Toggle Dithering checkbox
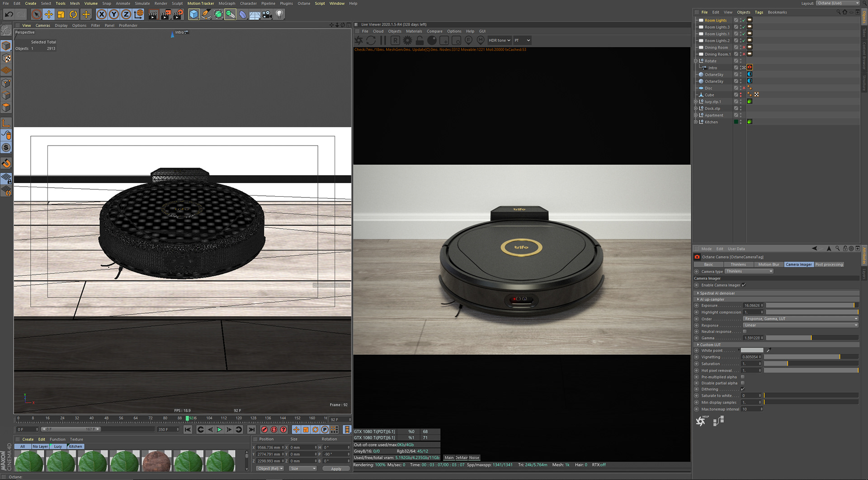Screen dimensions: 868x480 [x=742, y=389]
